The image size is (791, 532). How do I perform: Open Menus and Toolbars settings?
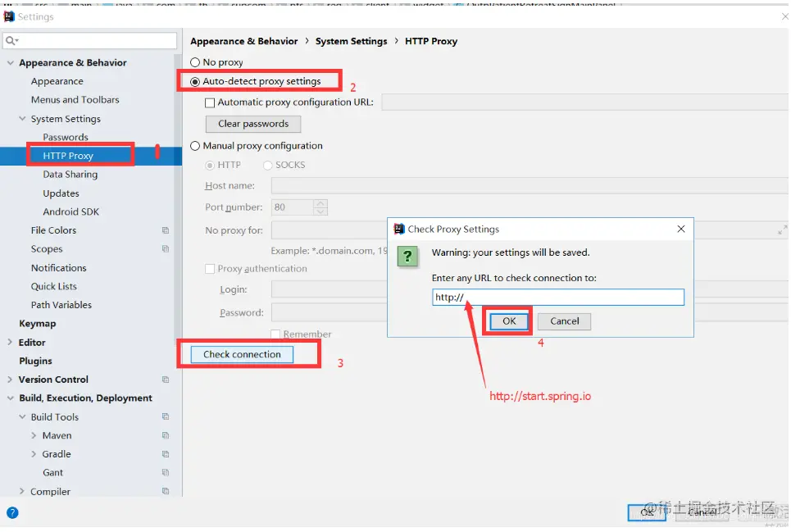[75, 100]
